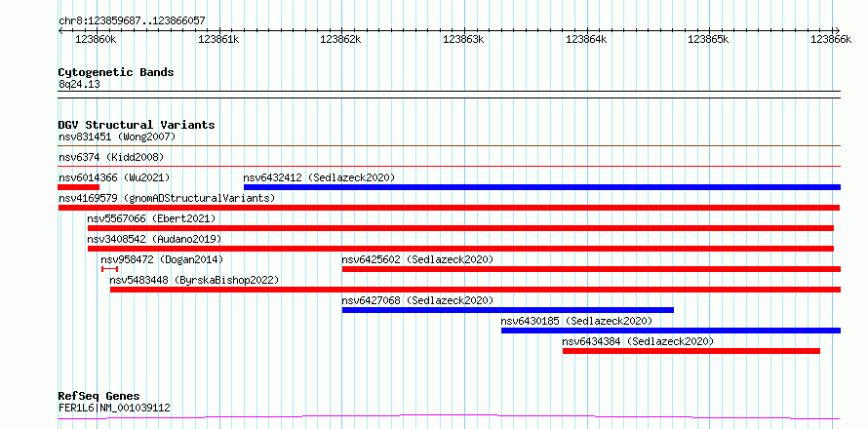The height and width of the screenshot is (429, 868).
Task: Click the Cytogenetic Bands track title
Action: click(x=116, y=72)
